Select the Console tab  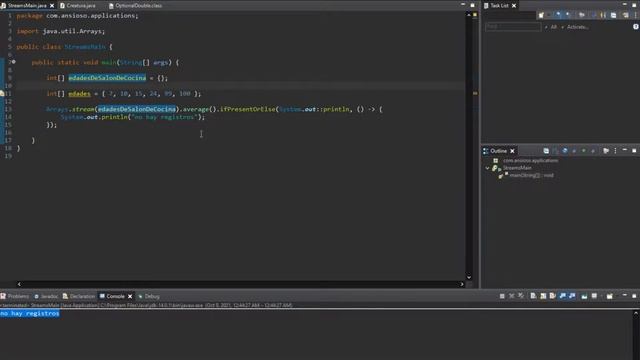(115, 296)
